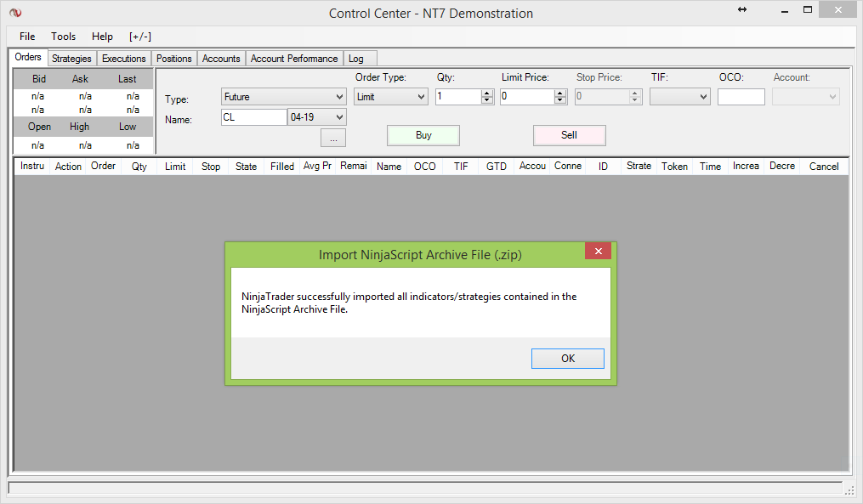
Task: Click the Ask header in quote panel
Action: (x=80, y=79)
